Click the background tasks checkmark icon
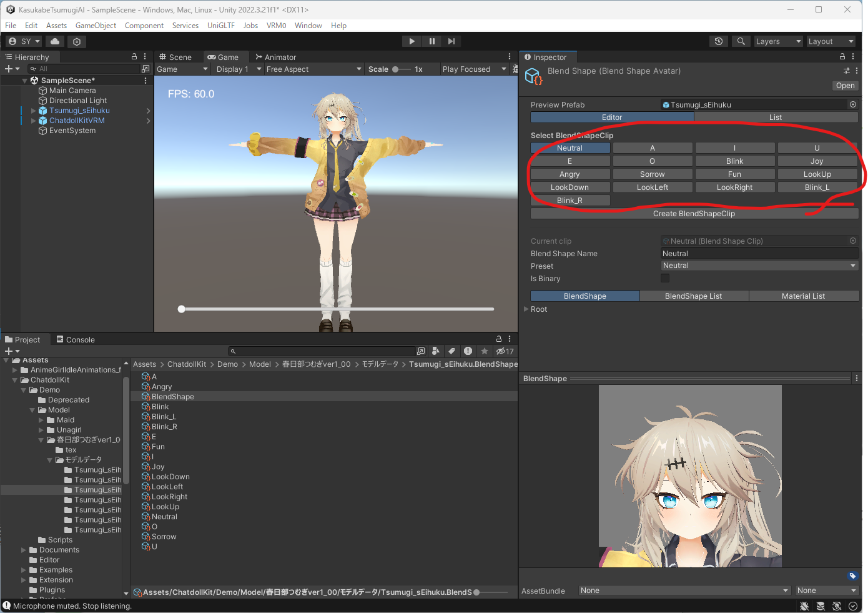The height and width of the screenshot is (613, 868). [x=853, y=606]
